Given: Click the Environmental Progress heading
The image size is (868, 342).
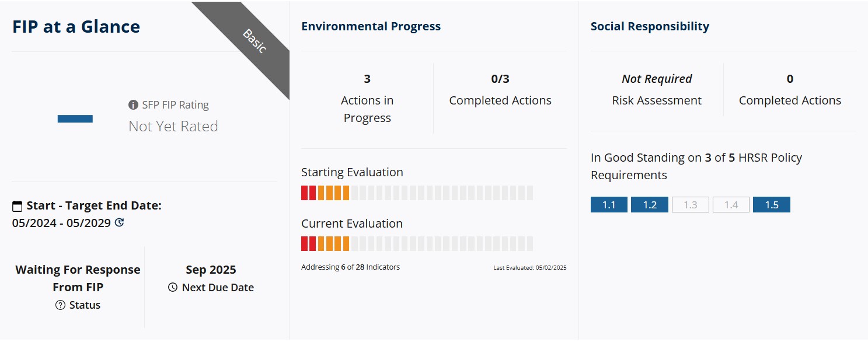Looking at the screenshot, I should [371, 26].
